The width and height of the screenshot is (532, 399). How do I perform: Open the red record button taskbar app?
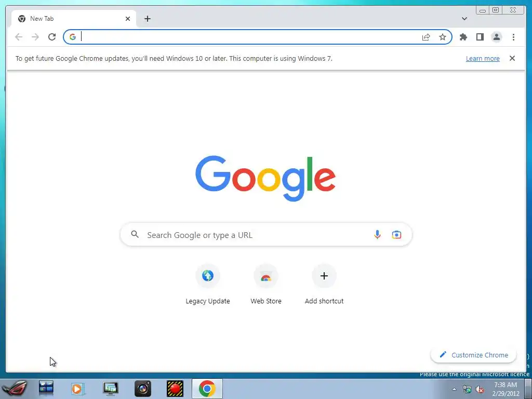pos(175,389)
